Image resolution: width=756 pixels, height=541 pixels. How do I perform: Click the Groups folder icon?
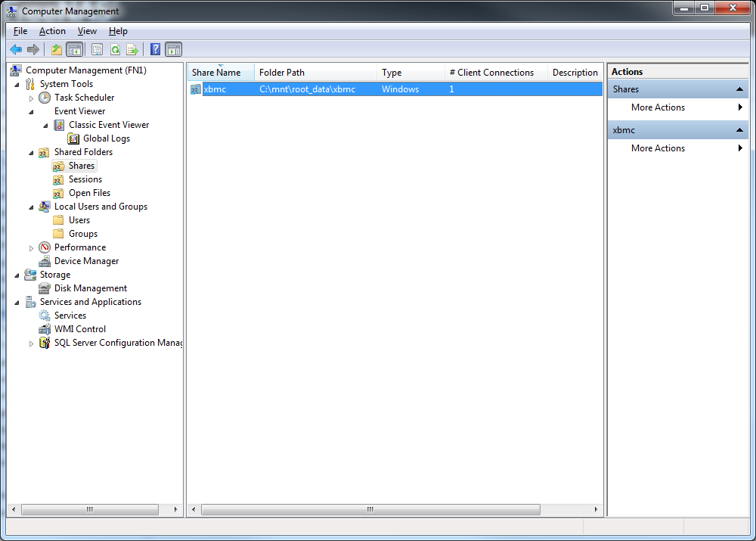(x=58, y=234)
